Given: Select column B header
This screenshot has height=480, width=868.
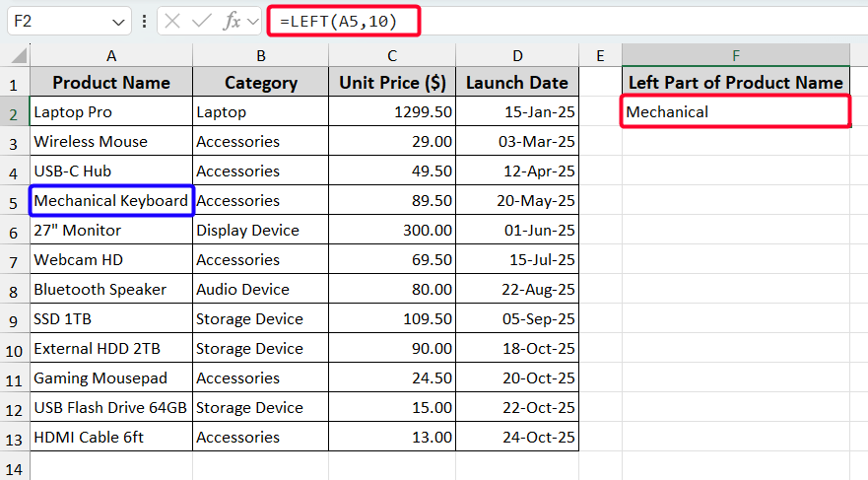Looking at the screenshot, I should 261,55.
